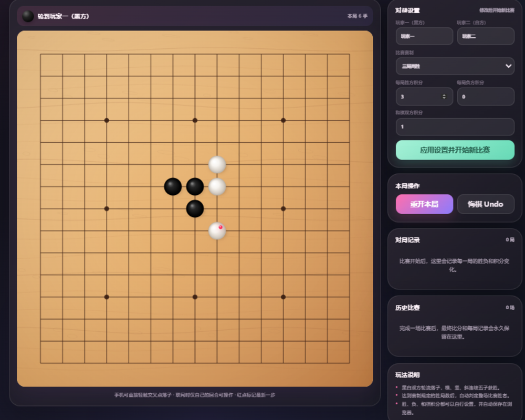Place a stone on the bottom-right star point

point(283,297)
